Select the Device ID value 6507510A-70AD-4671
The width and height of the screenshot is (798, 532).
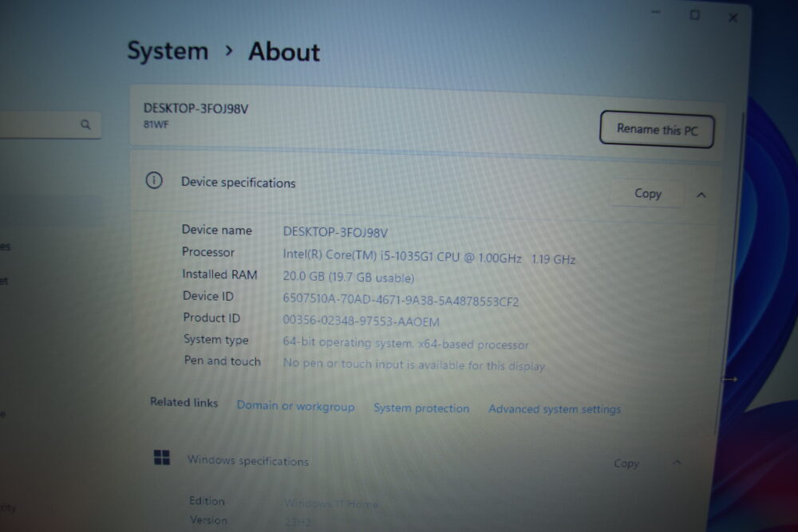click(401, 300)
